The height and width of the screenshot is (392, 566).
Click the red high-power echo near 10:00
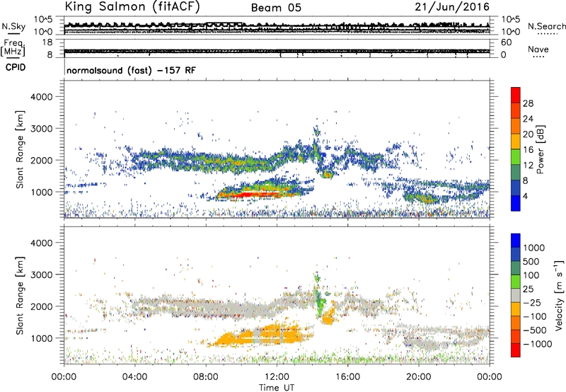coord(249,195)
